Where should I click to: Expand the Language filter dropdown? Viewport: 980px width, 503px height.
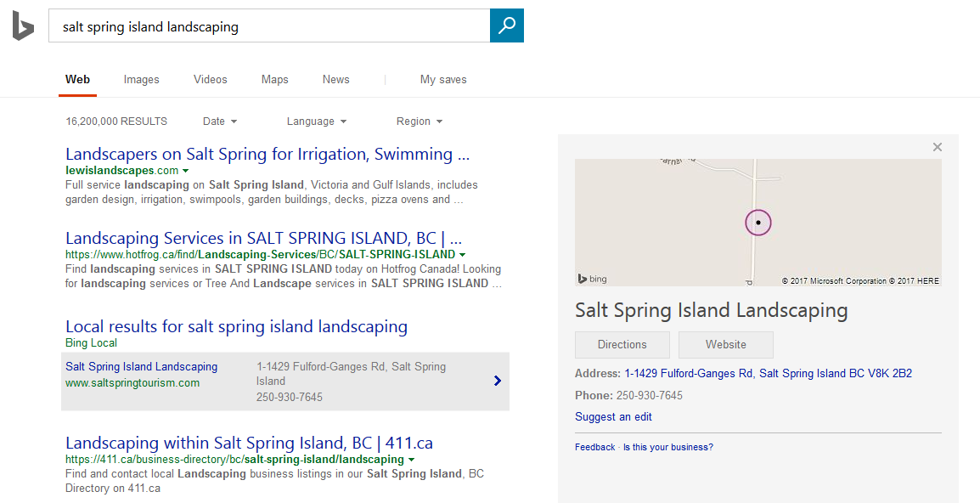coord(317,122)
